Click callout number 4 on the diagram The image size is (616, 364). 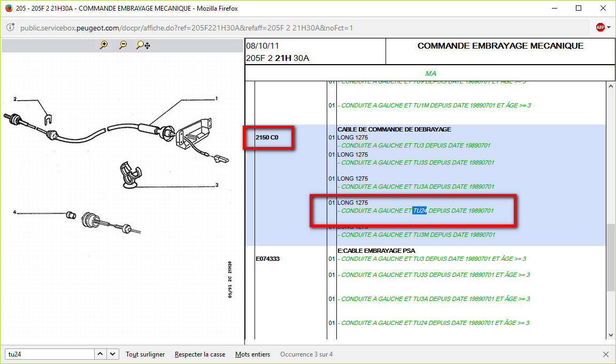[14, 212]
